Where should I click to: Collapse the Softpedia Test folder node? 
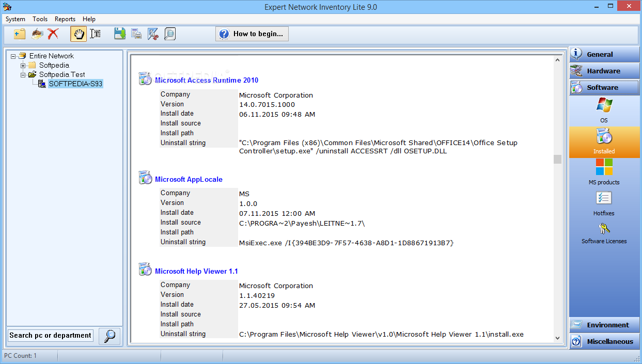pos(23,75)
